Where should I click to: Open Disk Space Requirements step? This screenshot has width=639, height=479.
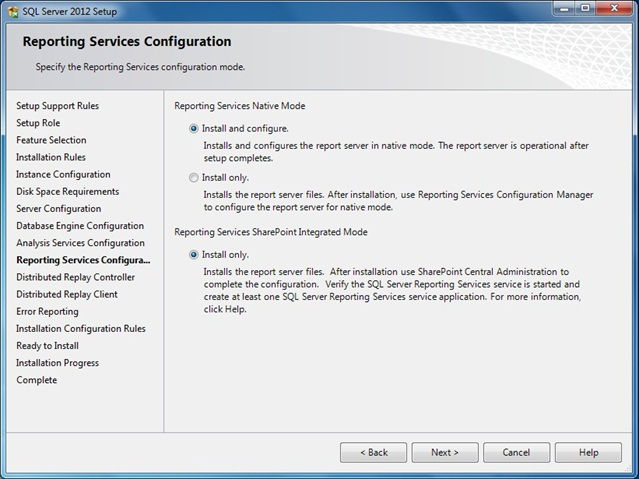68,192
